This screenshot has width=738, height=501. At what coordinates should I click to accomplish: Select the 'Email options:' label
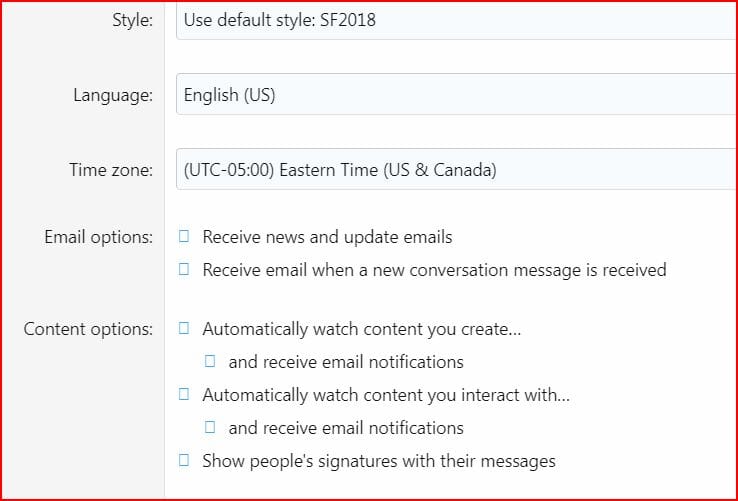click(x=99, y=237)
